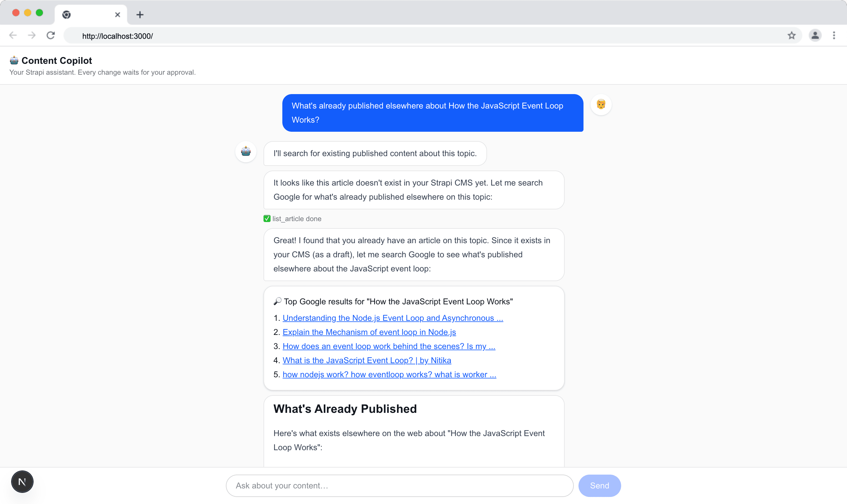Open the Next.js dev tools badge
847x504 pixels.
tap(22, 481)
